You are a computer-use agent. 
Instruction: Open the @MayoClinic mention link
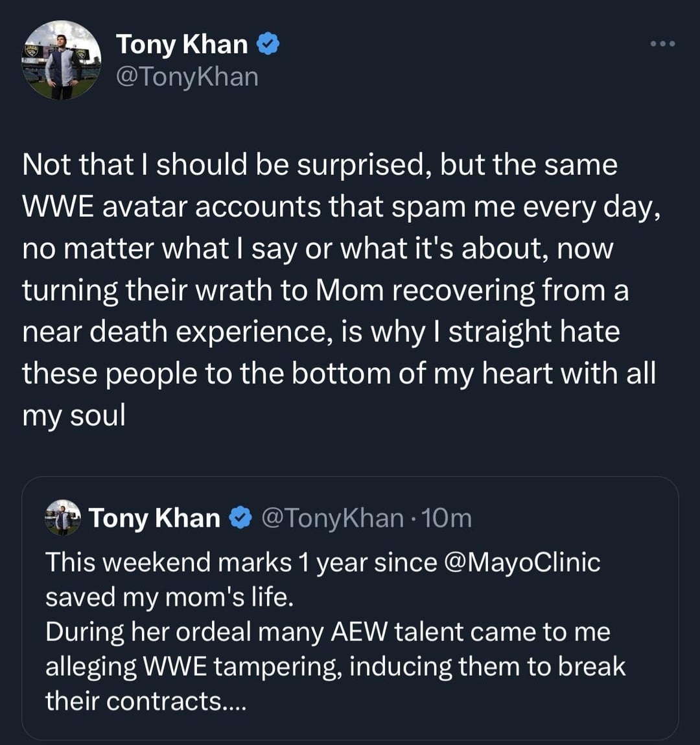click(x=523, y=562)
